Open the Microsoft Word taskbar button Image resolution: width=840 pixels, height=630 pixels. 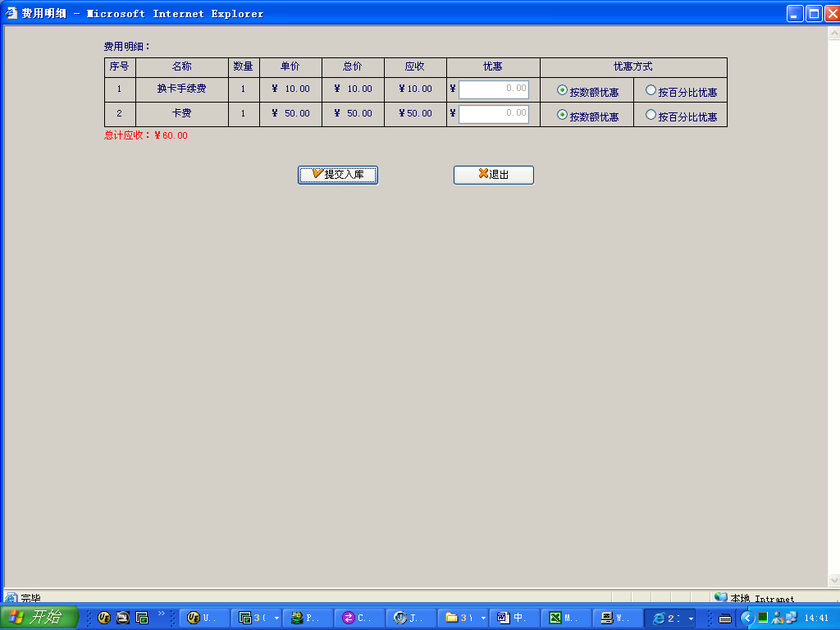tap(514, 618)
